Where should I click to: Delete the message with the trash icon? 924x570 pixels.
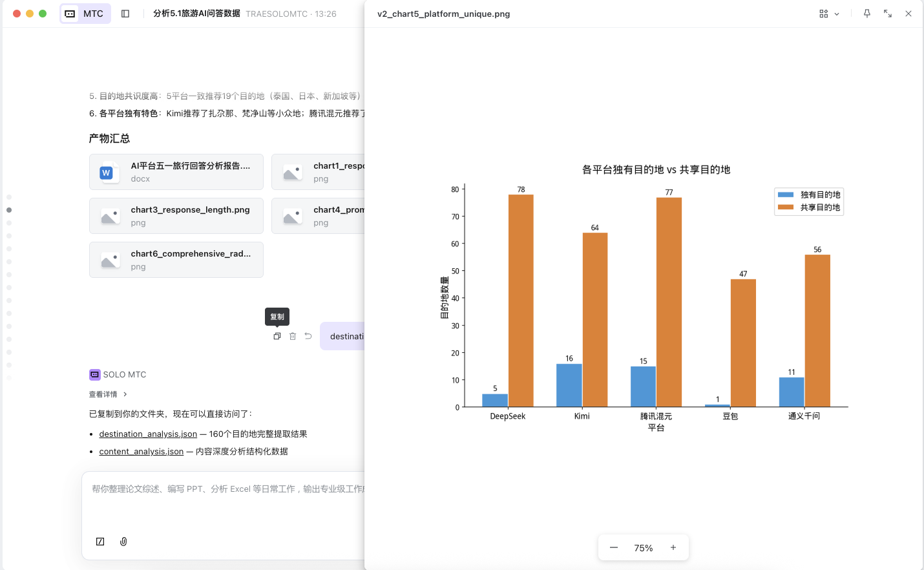point(293,336)
